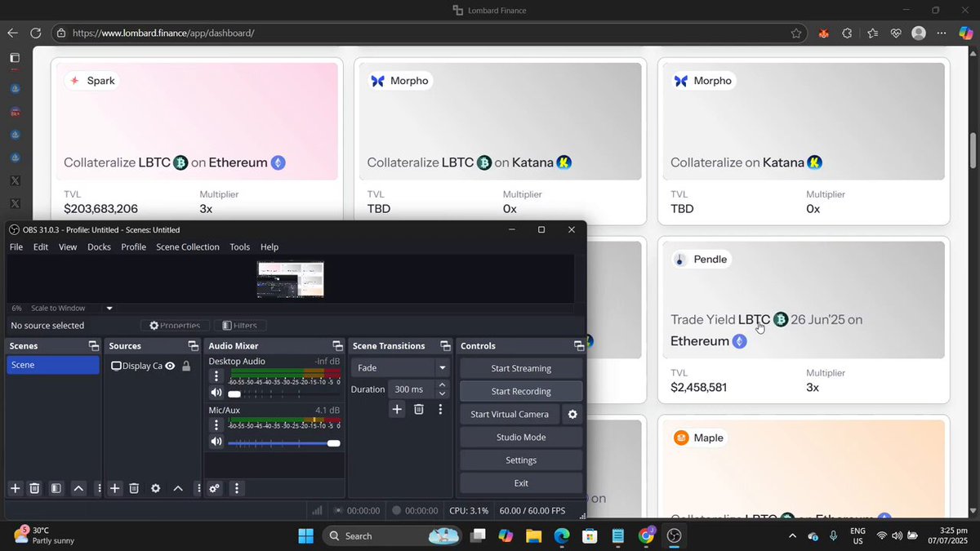
Task: Open Mic/Aux three-dot options
Action: tap(216, 424)
